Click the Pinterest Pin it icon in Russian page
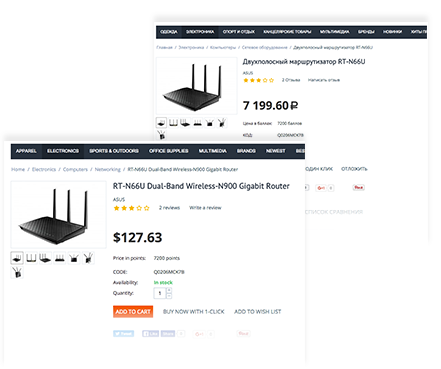441x369 pixels. [x=359, y=188]
